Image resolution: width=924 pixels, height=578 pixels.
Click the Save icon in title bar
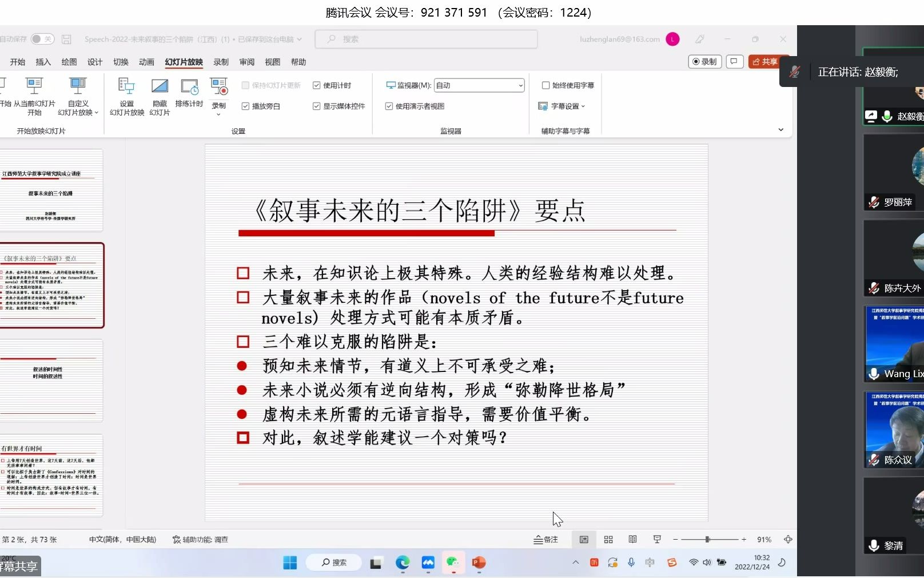pyautogui.click(x=66, y=39)
